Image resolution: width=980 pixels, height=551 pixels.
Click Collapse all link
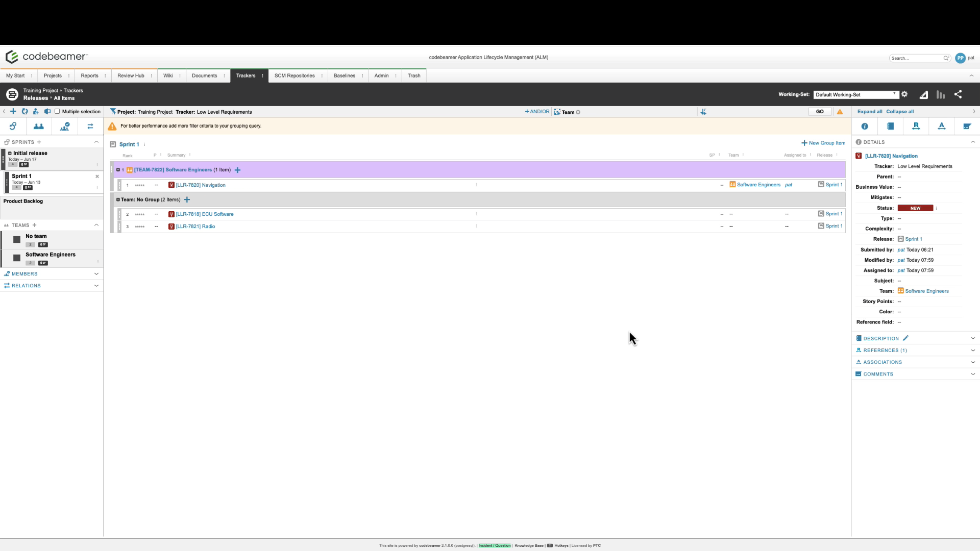pyautogui.click(x=900, y=112)
